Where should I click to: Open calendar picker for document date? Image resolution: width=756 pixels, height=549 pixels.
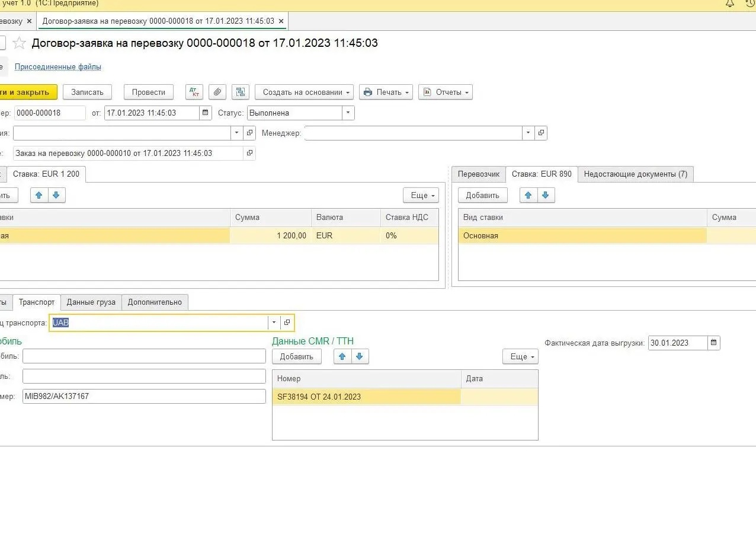pyautogui.click(x=205, y=113)
